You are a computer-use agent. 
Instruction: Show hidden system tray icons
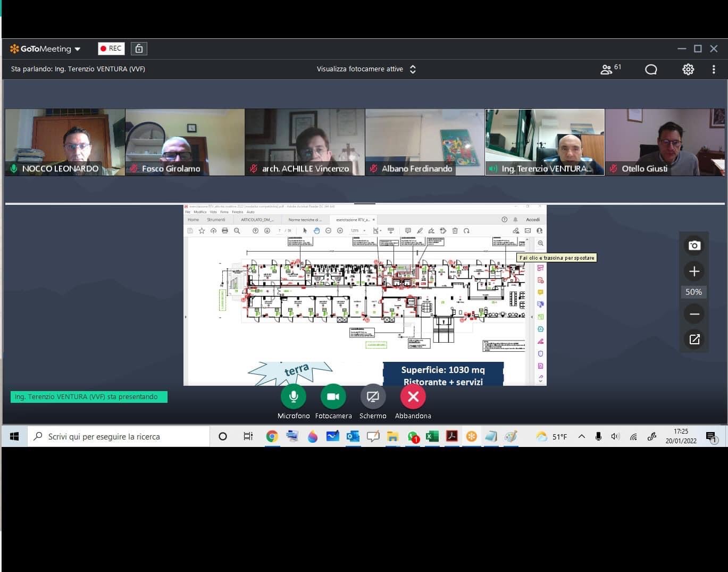(x=582, y=436)
